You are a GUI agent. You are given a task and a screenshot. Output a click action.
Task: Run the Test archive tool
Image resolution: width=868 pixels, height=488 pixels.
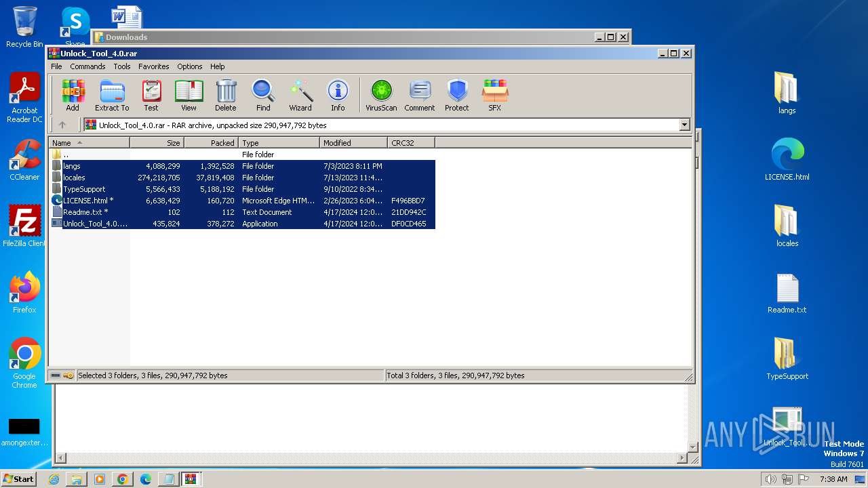(x=151, y=95)
